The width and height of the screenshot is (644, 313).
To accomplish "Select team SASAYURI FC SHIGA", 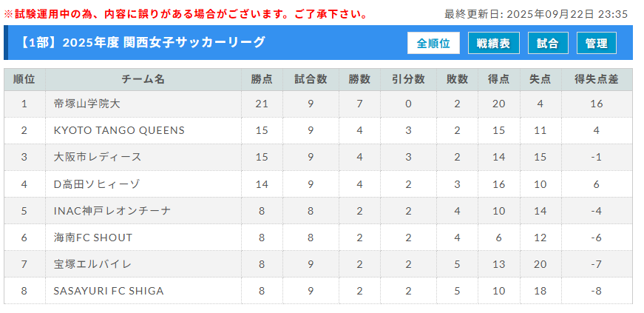I will [109, 291].
